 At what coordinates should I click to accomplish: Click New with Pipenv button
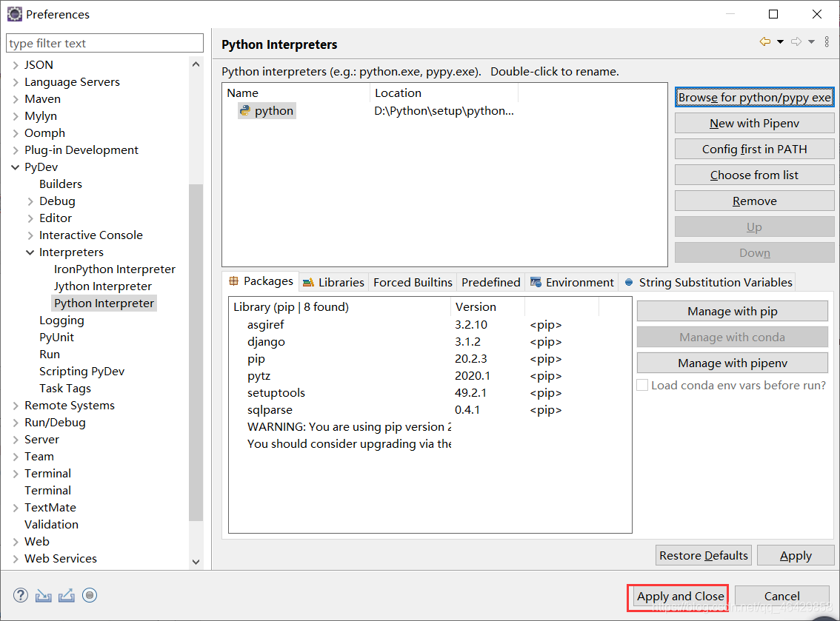[x=754, y=123]
